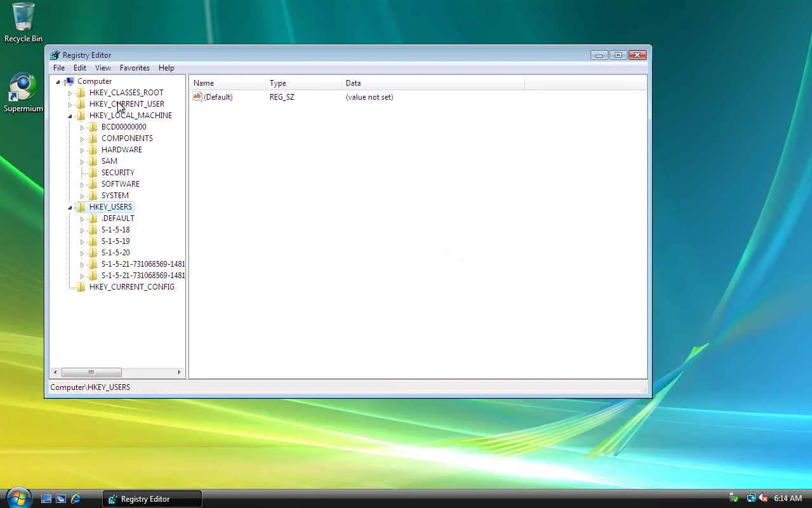Select the Supermium desktop shortcut
The height and width of the screenshot is (508, 812).
point(23,93)
